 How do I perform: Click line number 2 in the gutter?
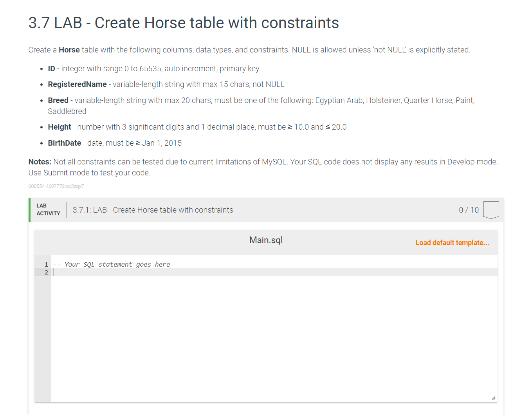pyautogui.click(x=46, y=272)
